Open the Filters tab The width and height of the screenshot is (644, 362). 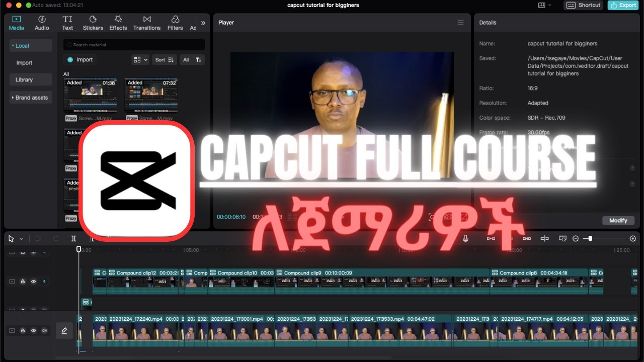coord(175,23)
